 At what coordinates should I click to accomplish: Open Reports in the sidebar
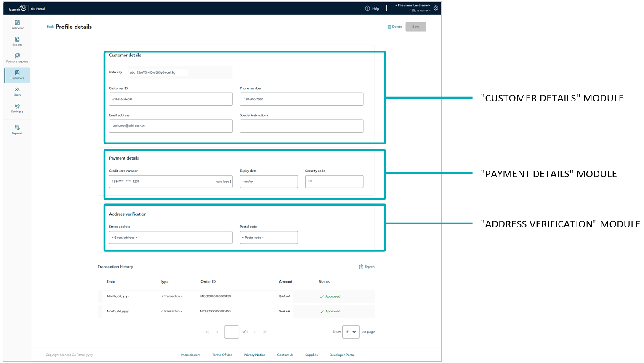[x=17, y=42]
